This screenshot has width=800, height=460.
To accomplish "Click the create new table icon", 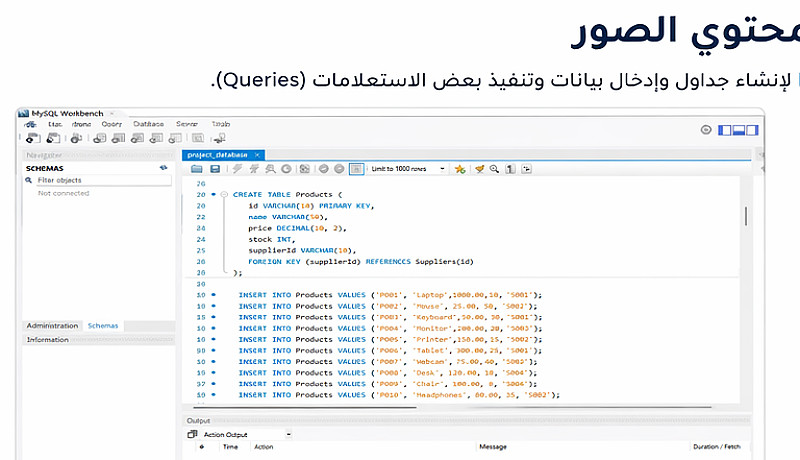I will (118, 138).
